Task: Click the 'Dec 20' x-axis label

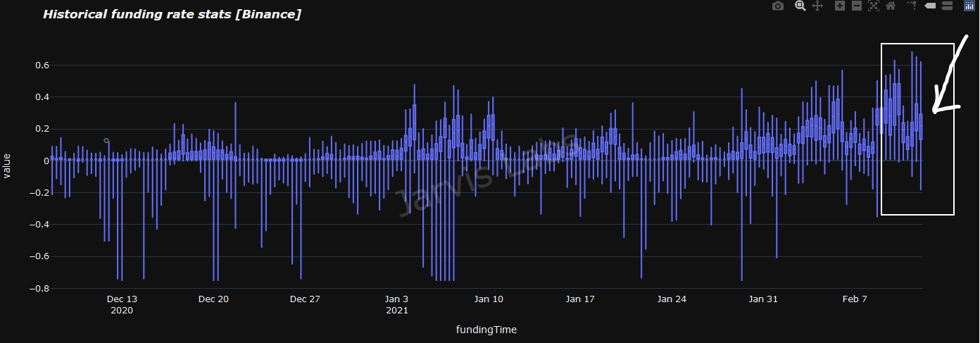Action: tap(213, 299)
